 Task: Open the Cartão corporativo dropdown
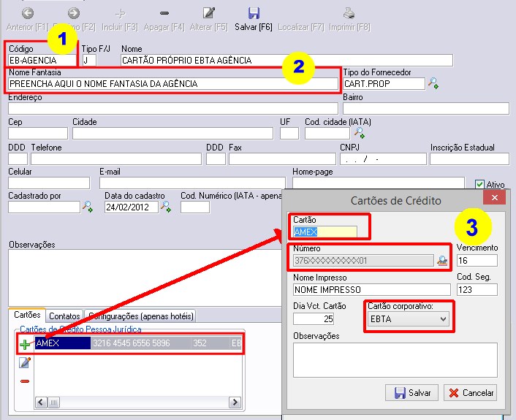point(409,319)
